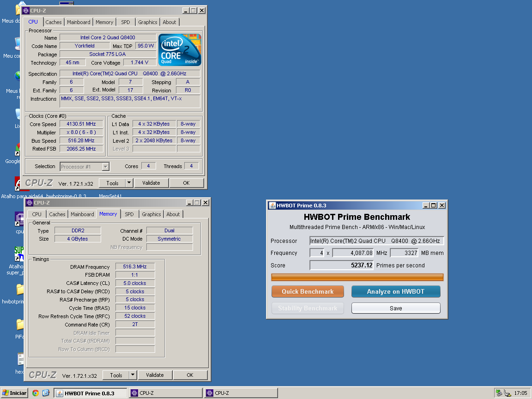The image size is (532, 399).
Task: Click the Iniciar start button
Action: point(14,393)
